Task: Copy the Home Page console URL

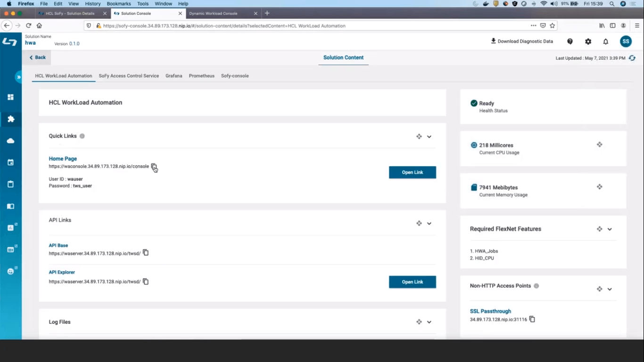Action: pyautogui.click(x=154, y=166)
